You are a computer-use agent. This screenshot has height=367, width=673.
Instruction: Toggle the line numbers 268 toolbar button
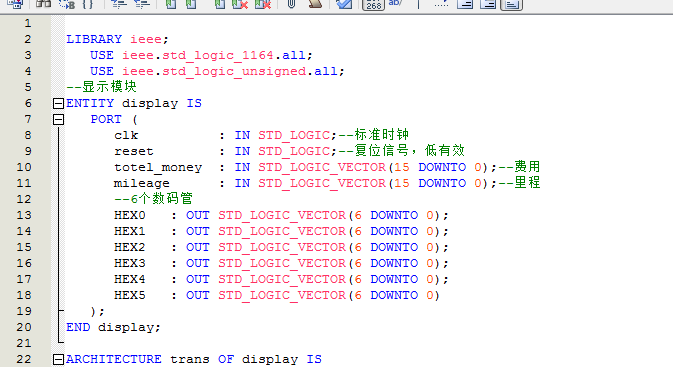[x=373, y=4]
